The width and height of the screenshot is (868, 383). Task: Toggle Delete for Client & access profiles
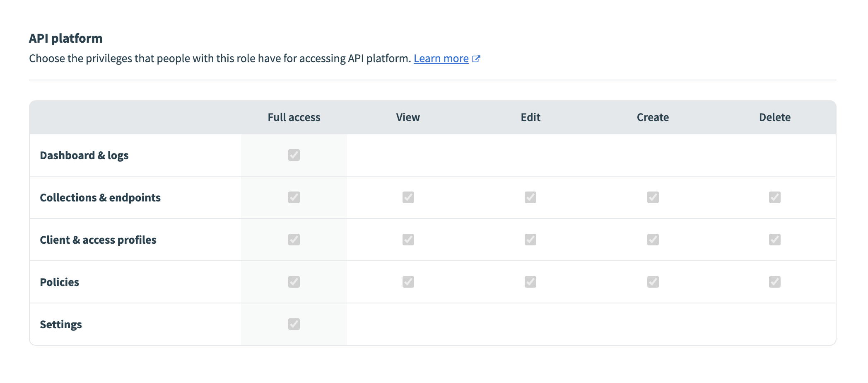pos(774,240)
